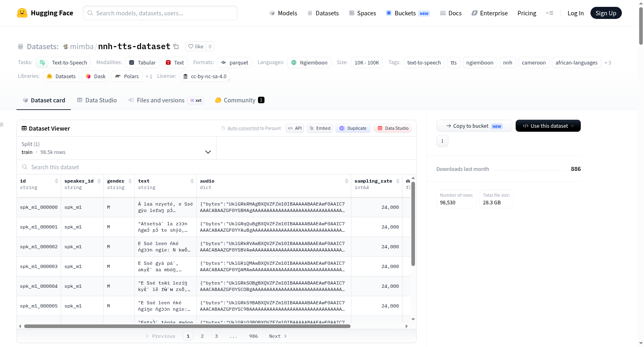Select the Datasets library tag
The height and width of the screenshot is (347, 644).
pos(61,76)
